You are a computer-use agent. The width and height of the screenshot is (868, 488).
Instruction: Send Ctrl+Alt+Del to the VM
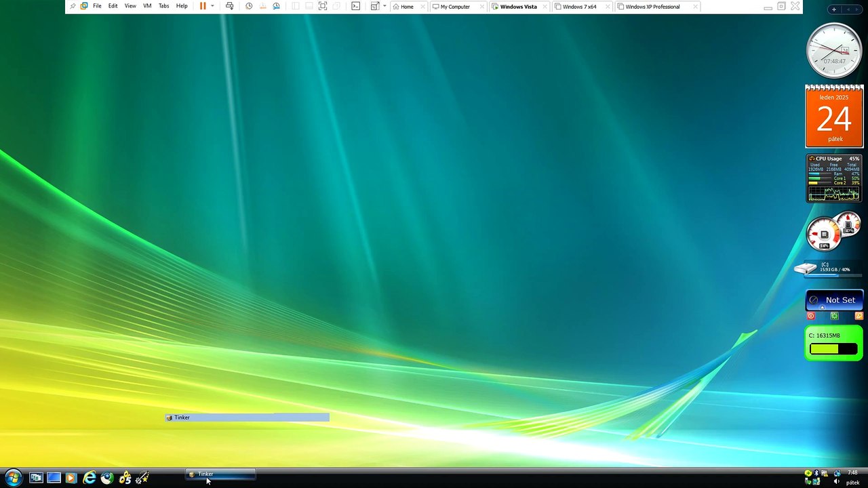click(x=229, y=6)
